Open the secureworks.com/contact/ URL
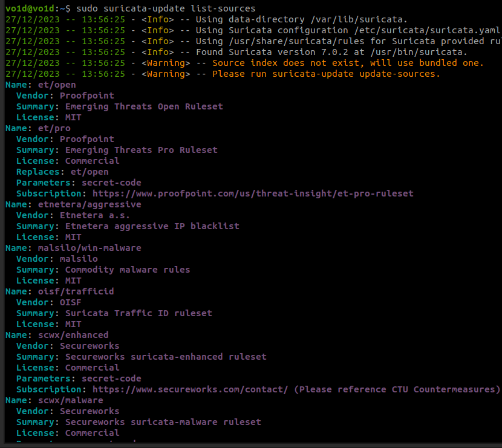This screenshot has width=502, height=448. 191,389
